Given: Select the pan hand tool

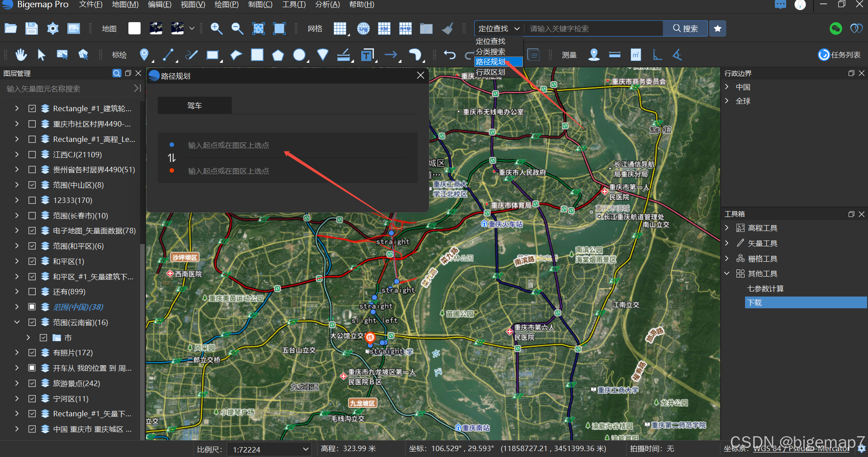Looking at the screenshot, I should coord(21,55).
